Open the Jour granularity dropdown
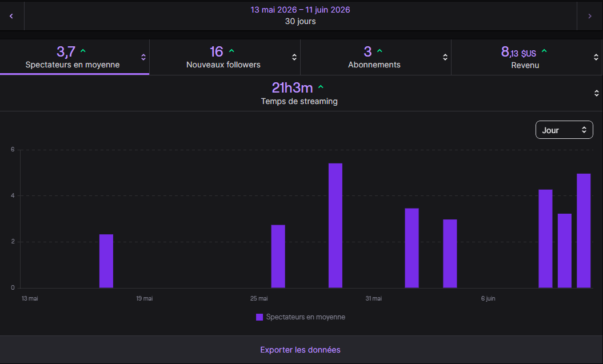This screenshot has height=364, width=603. tap(564, 130)
